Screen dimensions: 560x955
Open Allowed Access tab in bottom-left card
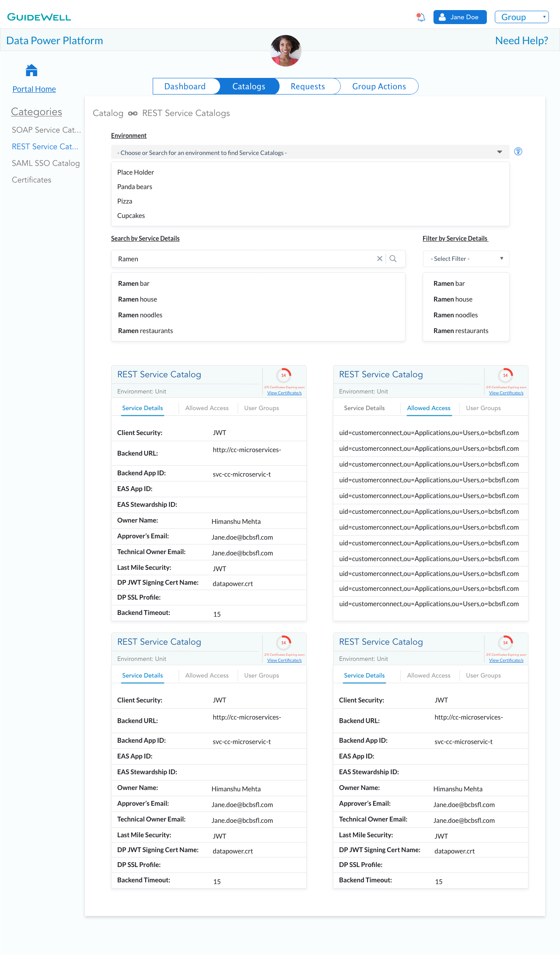207,675
